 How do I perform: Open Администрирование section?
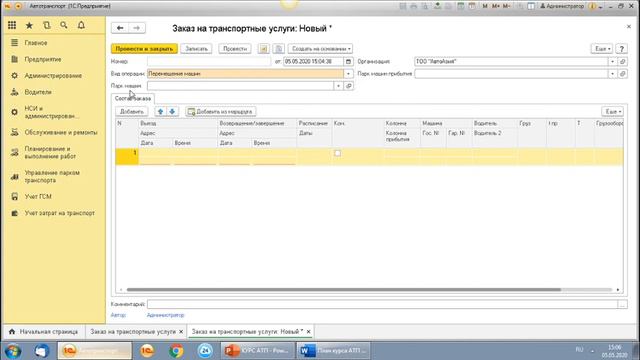[53, 76]
